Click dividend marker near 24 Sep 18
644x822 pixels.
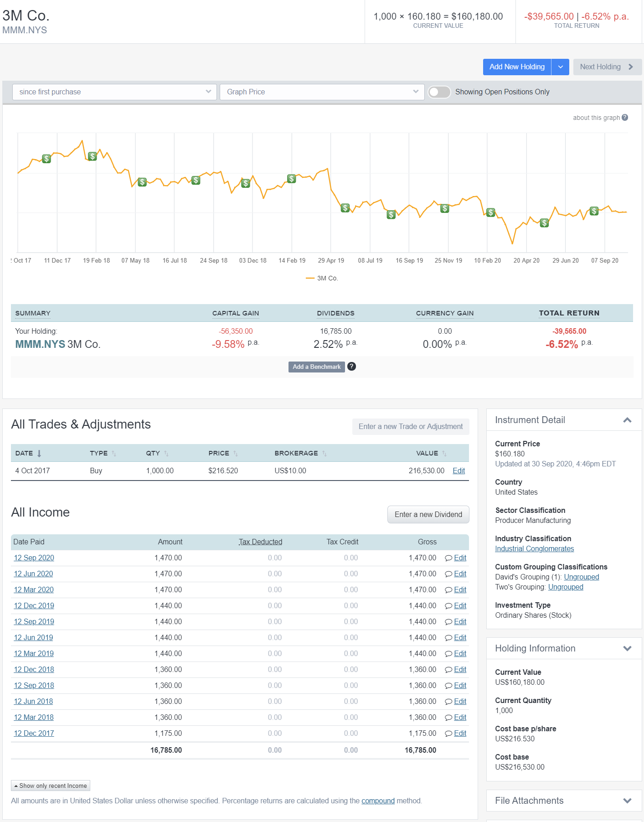coord(196,180)
